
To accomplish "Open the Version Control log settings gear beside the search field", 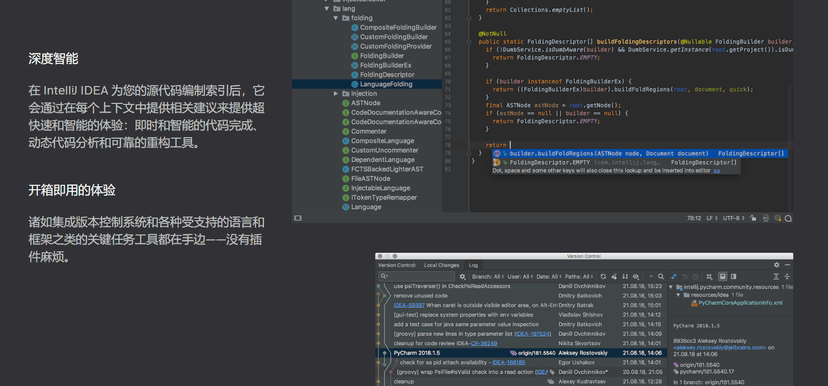I will pos(463,277).
